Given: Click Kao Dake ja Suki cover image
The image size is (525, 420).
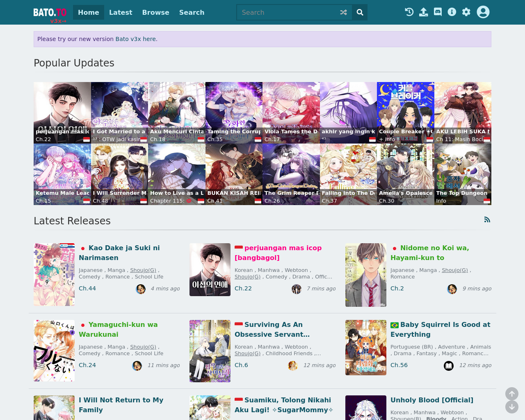Looking at the screenshot, I should [54, 274].
